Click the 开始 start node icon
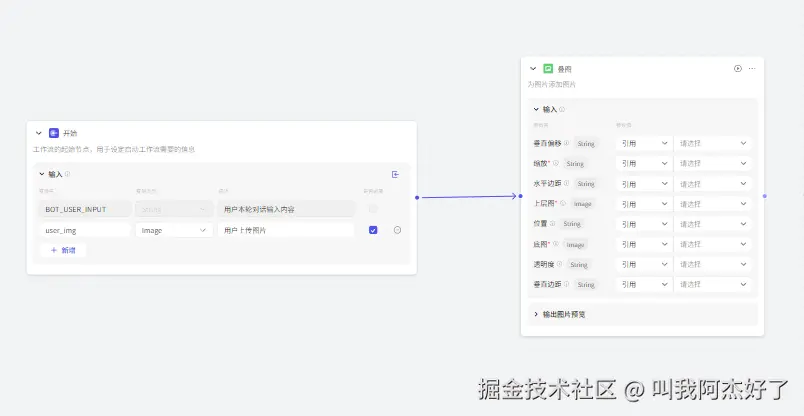Viewport: 804px width, 416px height. point(54,133)
